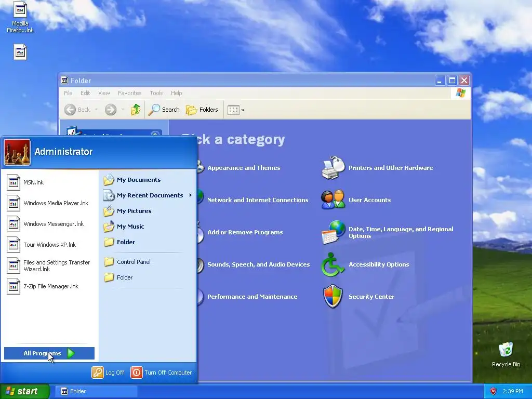Click the 2:39 PM clock
Viewport: 532px width, 399px height.
click(512, 391)
